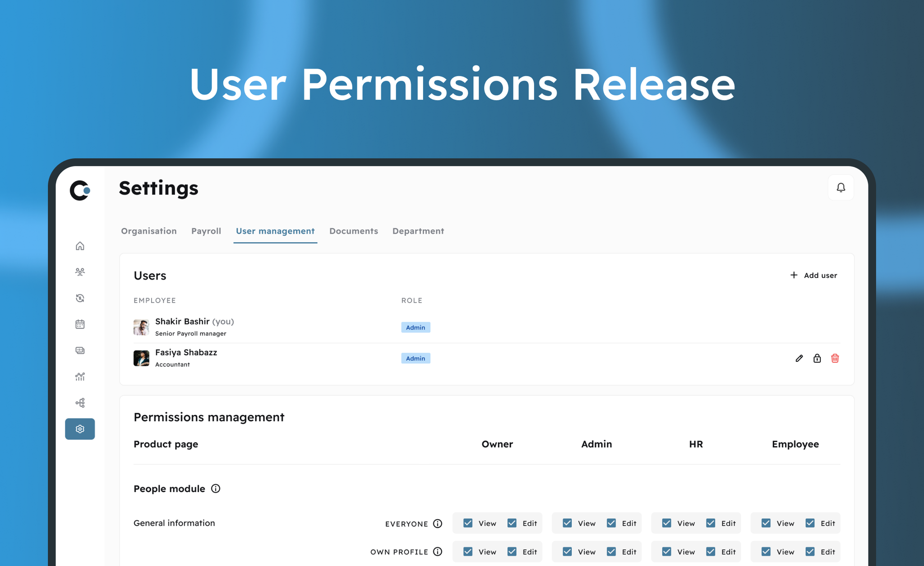Viewport: 924px width, 566px height.
Task: Click the Admin role badge for Fasiya Shabazz
Action: coord(416,359)
